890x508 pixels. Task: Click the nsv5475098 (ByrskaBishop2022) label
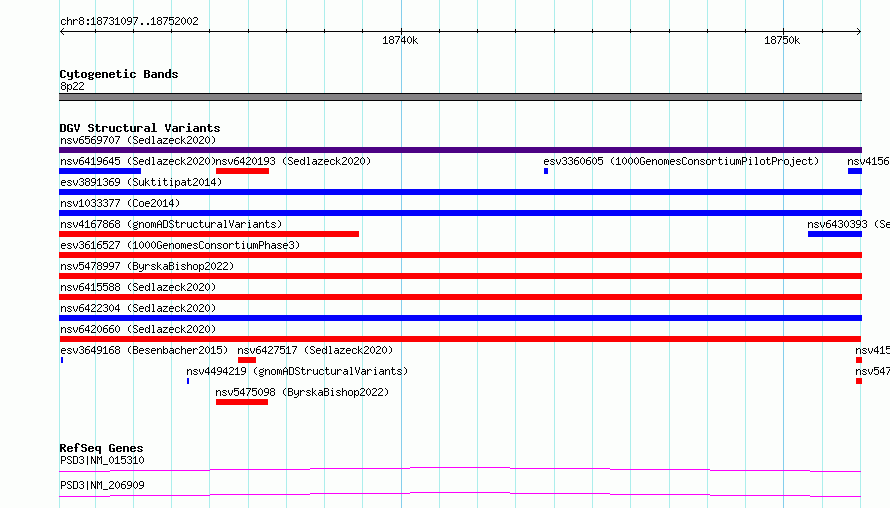(x=302, y=392)
